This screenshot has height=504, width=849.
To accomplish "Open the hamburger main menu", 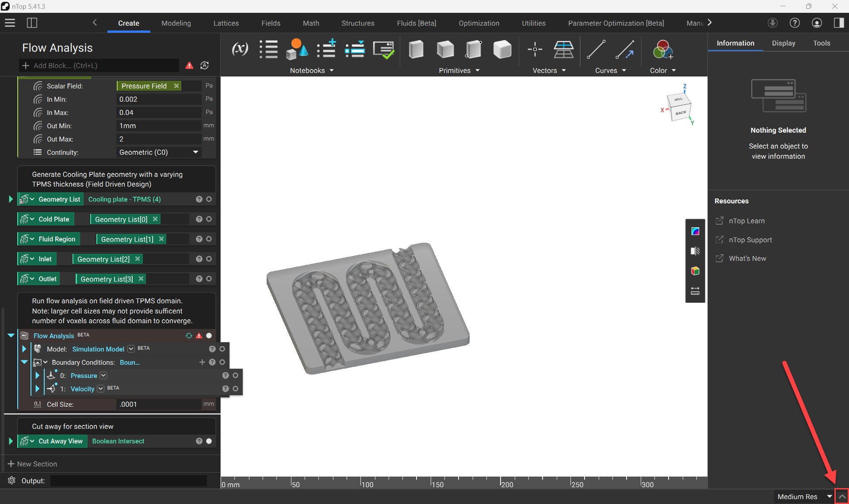I will (10, 23).
